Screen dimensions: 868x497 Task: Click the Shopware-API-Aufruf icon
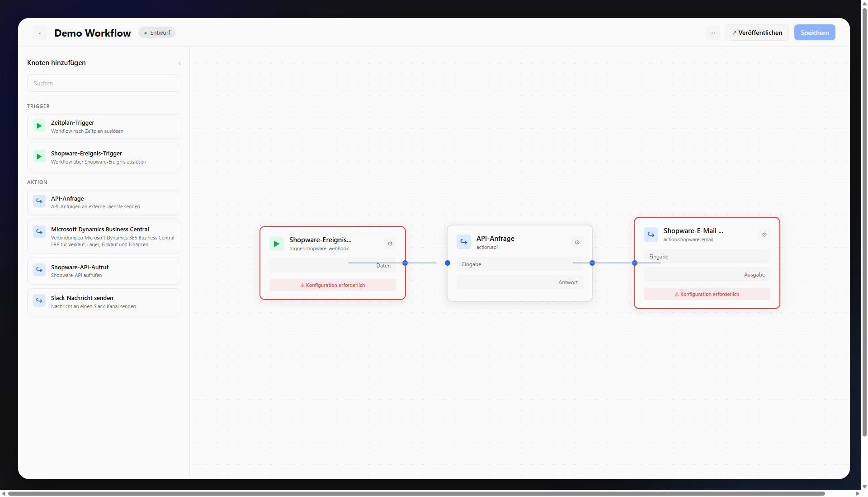point(39,270)
